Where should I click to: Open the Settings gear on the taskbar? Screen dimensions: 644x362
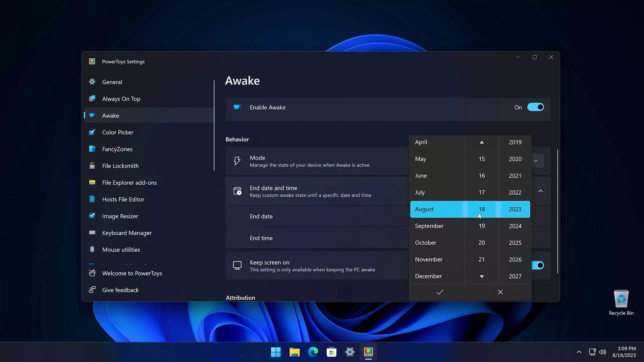point(350,352)
